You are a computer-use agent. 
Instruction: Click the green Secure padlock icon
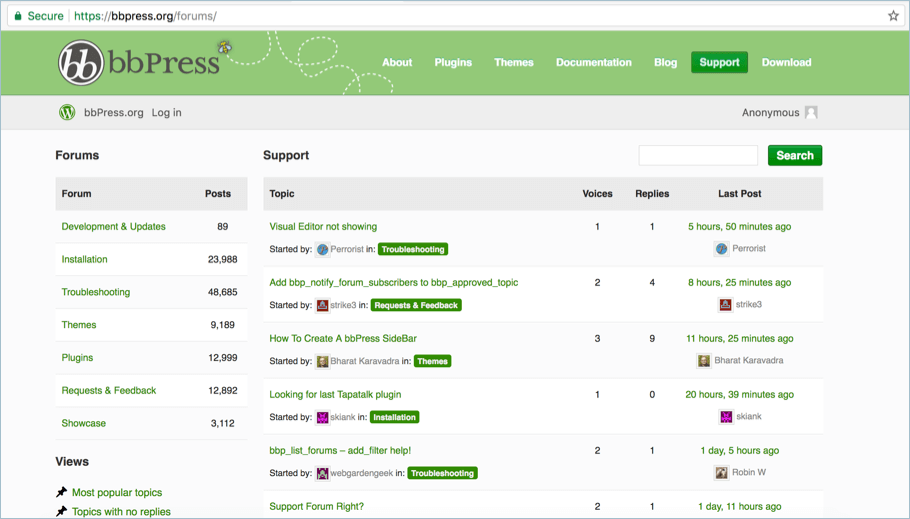17,16
